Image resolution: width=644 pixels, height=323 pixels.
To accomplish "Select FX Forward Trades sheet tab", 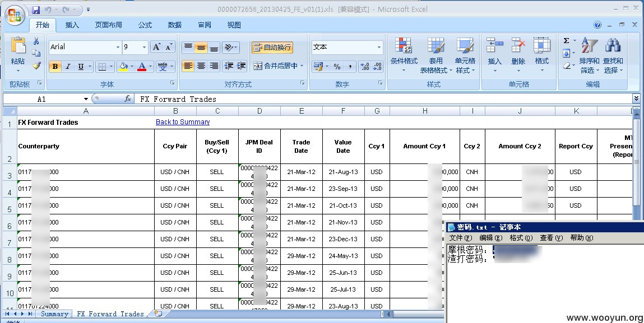I will click(110, 314).
